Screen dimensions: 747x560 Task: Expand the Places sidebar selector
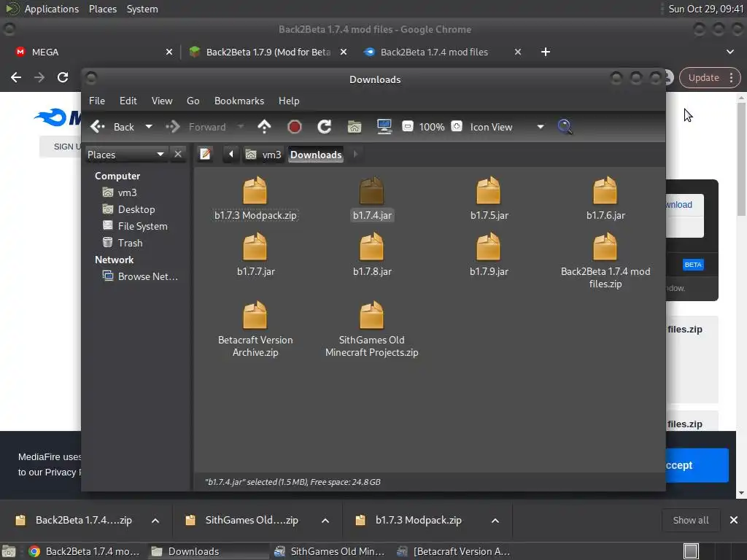[x=160, y=154]
